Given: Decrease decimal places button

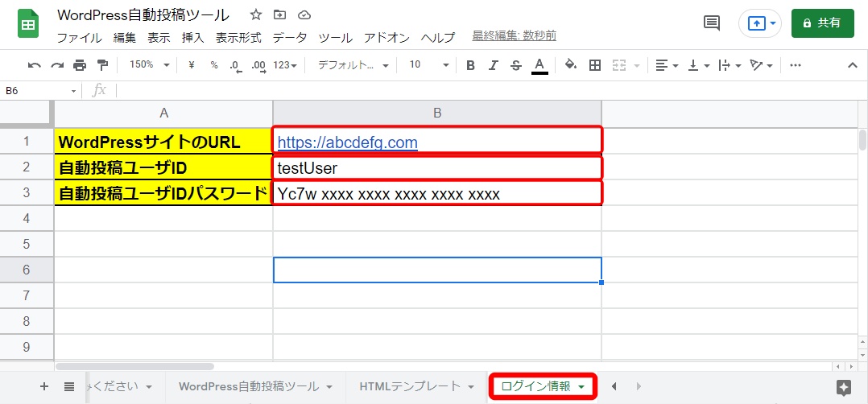Looking at the screenshot, I should 236,65.
